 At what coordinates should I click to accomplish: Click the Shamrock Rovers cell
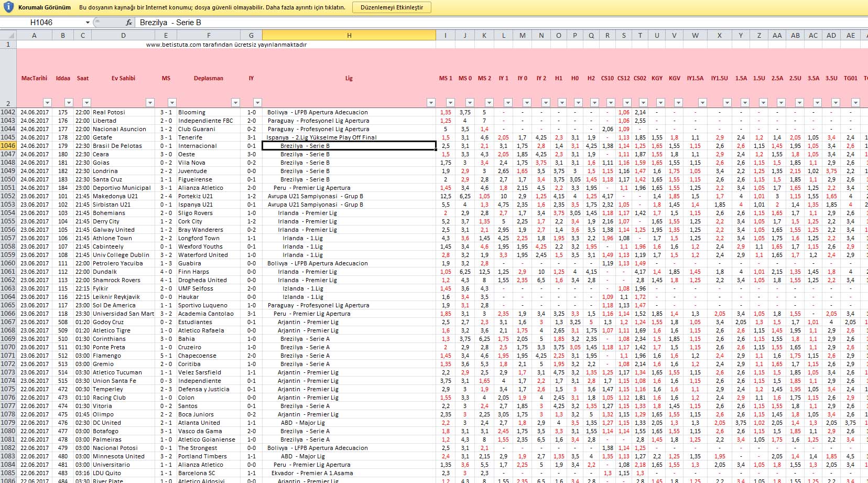pyautogui.click(x=123, y=280)
